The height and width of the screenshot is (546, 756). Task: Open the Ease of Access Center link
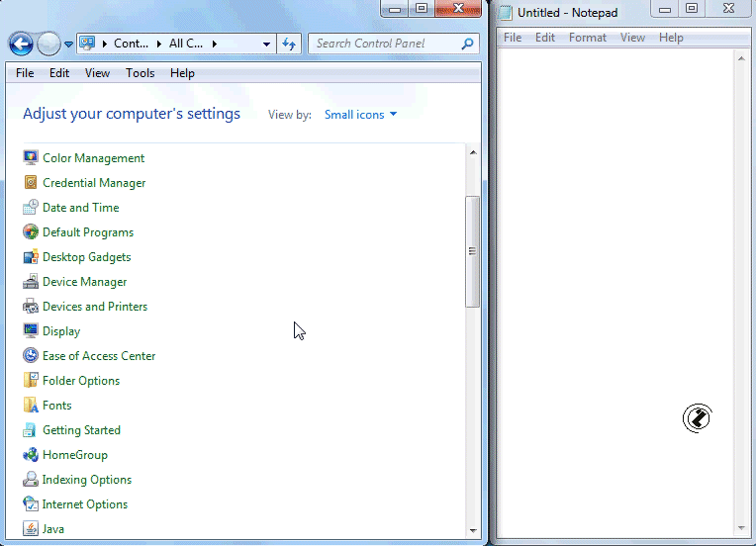coord(99,356)
